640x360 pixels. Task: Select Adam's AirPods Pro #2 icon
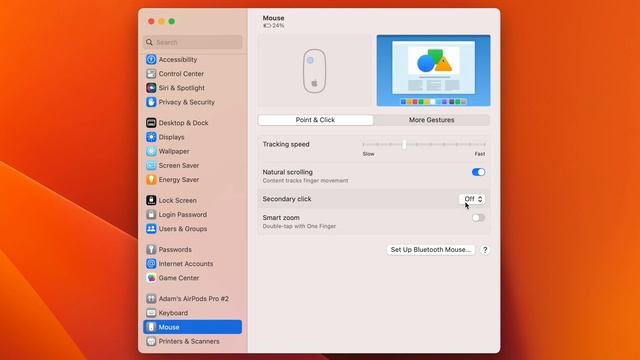[151, 298]
